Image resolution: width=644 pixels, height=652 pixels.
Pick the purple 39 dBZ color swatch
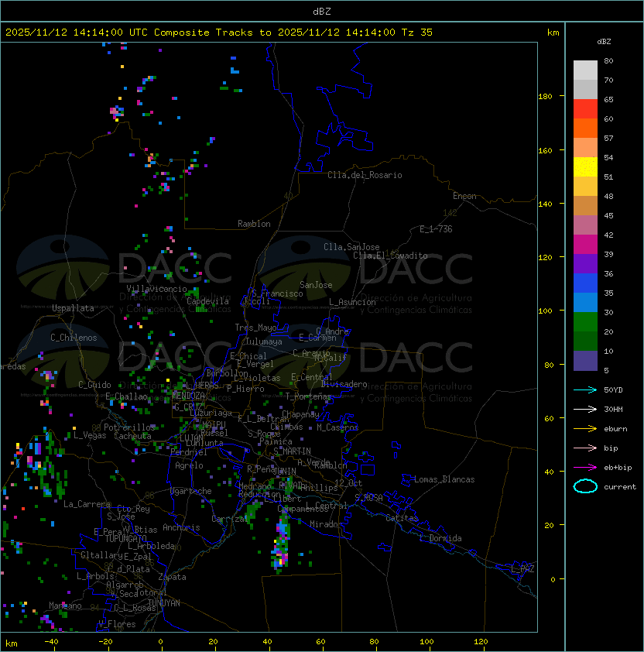click(585, 263)
